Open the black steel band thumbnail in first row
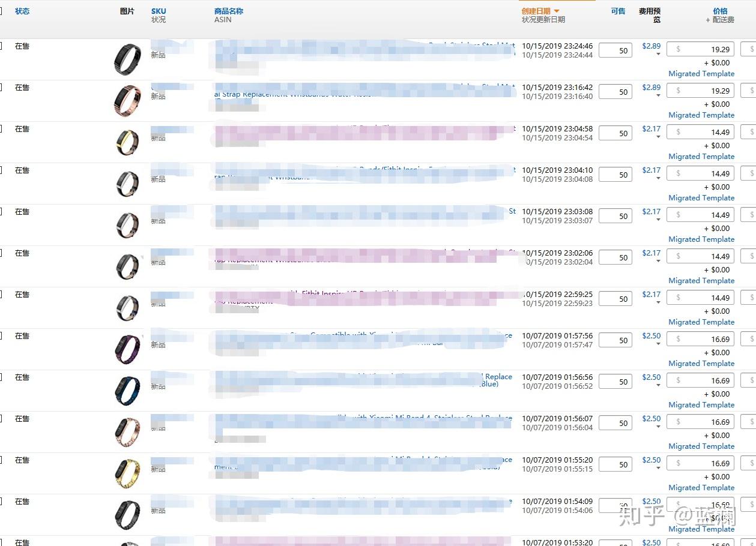The image size is (756, 546). point(127,59)
